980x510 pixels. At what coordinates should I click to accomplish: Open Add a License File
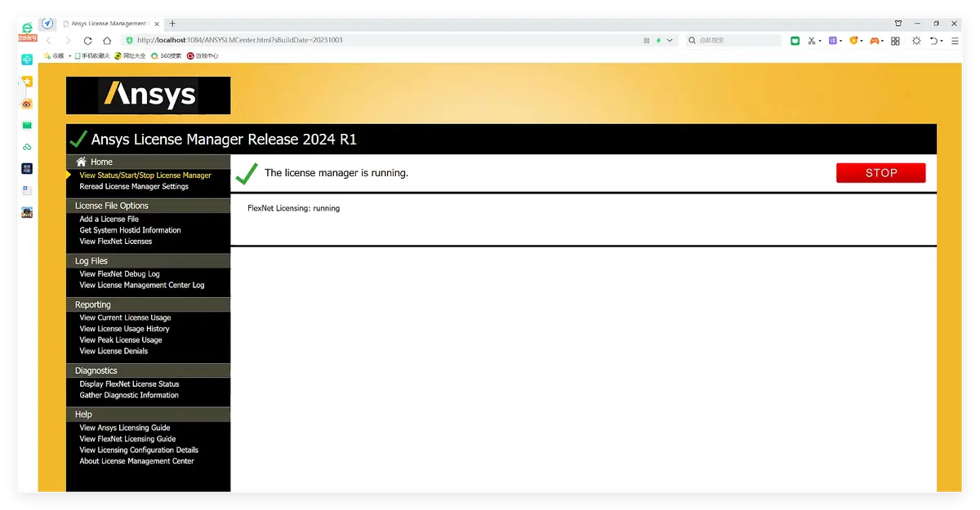(109, 220)
